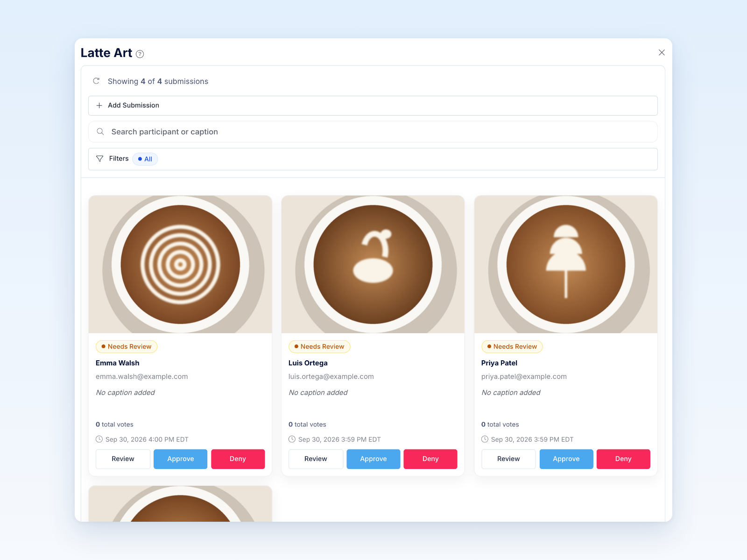
Task: Click Needs Review badge on Luis Ortega card
Action: (x=319, y=347)
